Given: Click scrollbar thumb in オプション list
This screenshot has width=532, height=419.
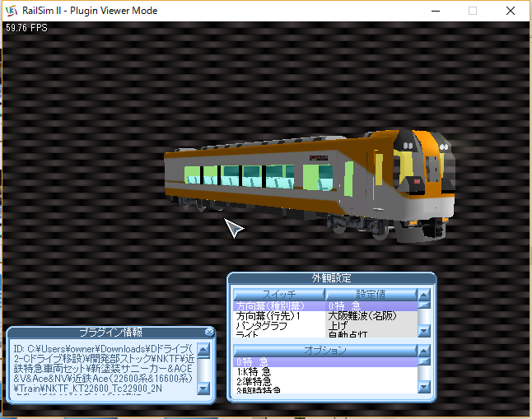Looking at the screenshot, I should tap(424, 361).
